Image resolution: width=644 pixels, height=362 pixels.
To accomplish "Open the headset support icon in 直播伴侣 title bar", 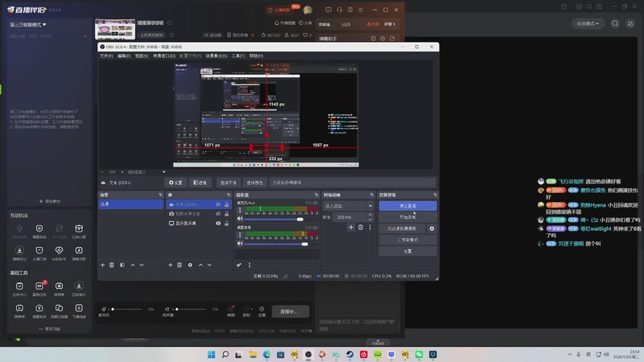I will 339,10.
